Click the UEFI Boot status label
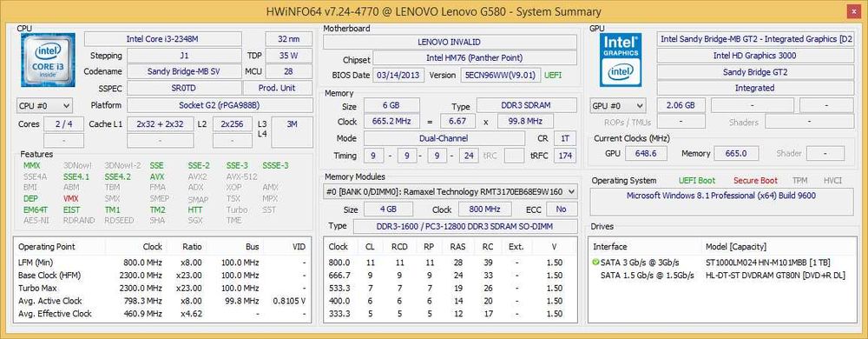This screenshot has width=868, height=339. [x=696, y=181]
